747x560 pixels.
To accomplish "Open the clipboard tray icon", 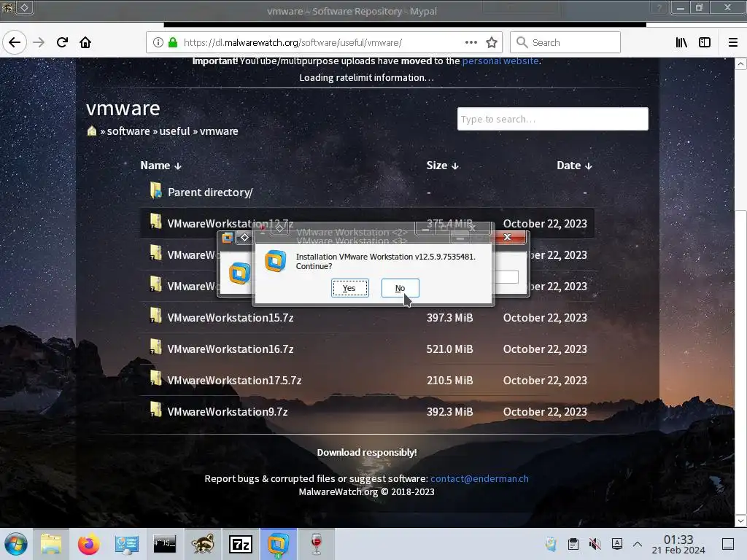I will (573, 544).
